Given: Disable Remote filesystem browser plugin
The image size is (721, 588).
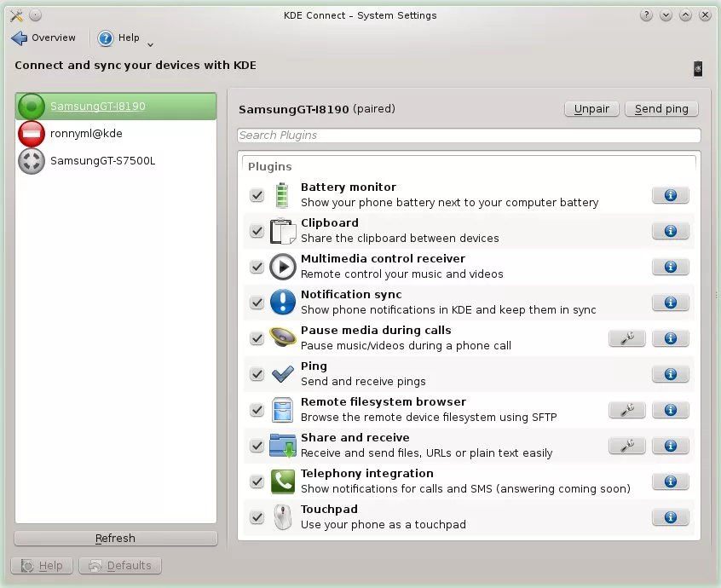Looking at the screenshot, I should 257,410.
